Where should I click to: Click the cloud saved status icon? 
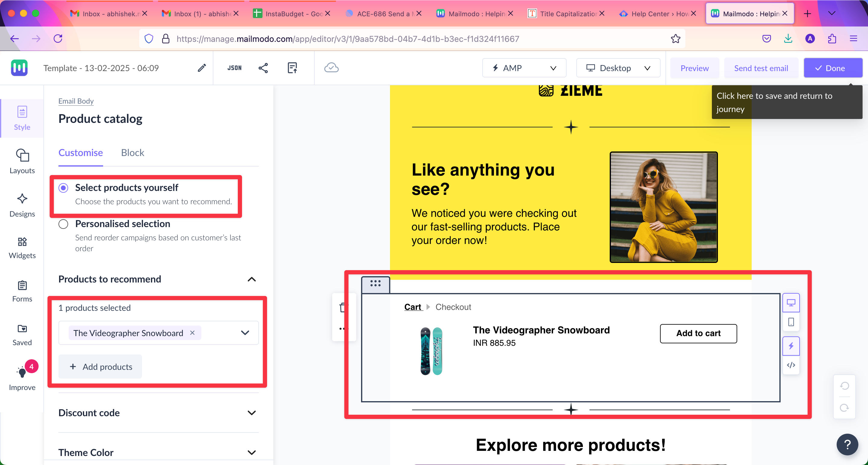[331, 68]
